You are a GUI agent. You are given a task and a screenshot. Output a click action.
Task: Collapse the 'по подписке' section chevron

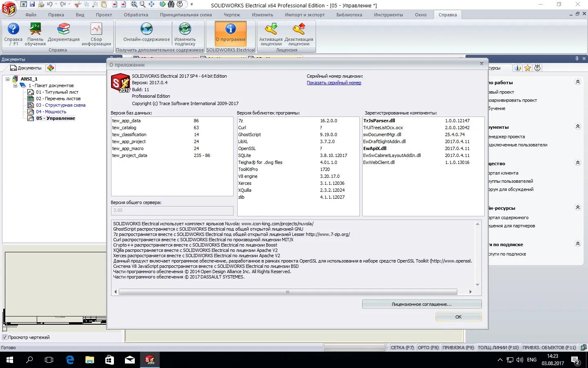(578, 244)
